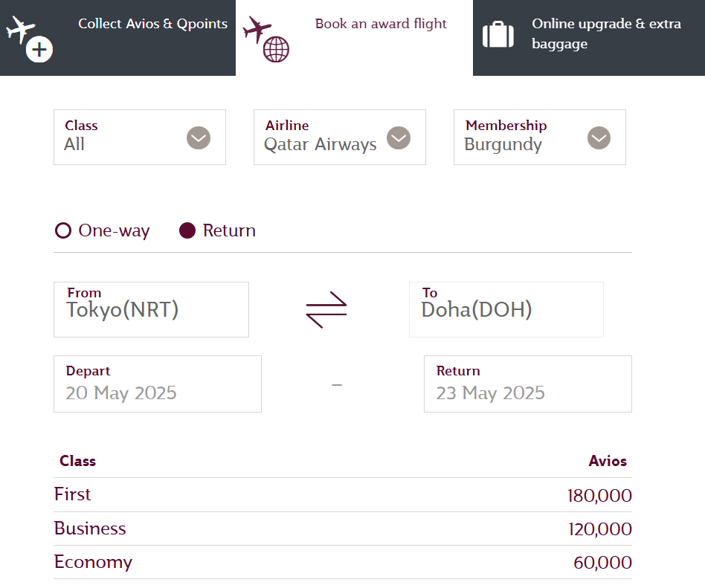Change the Return date 23 May 2025
705x588 pixels.
click(x=527, y=384)
